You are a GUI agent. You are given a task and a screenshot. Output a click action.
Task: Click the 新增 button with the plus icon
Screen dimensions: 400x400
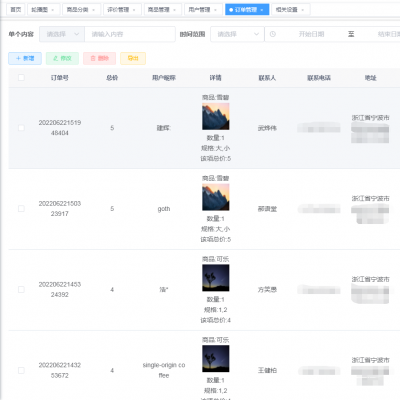(25, 58)
